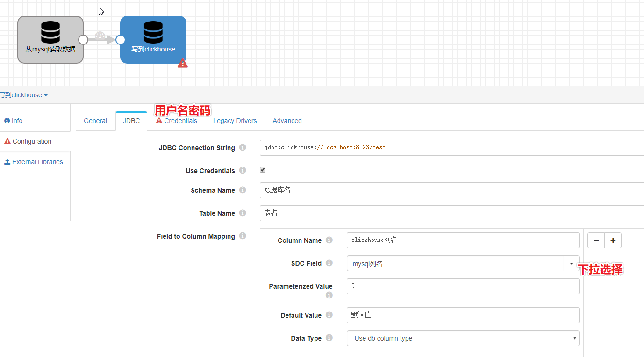Click the info icon below Parameterized Value

pos(329,295)
